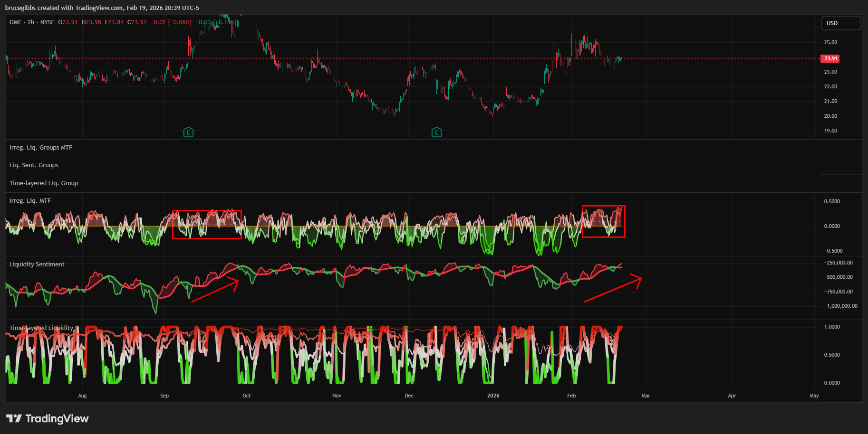868x434 pixels.
Task: Click the GME 2h NYSE symbol title
Action: pos(32,22)
